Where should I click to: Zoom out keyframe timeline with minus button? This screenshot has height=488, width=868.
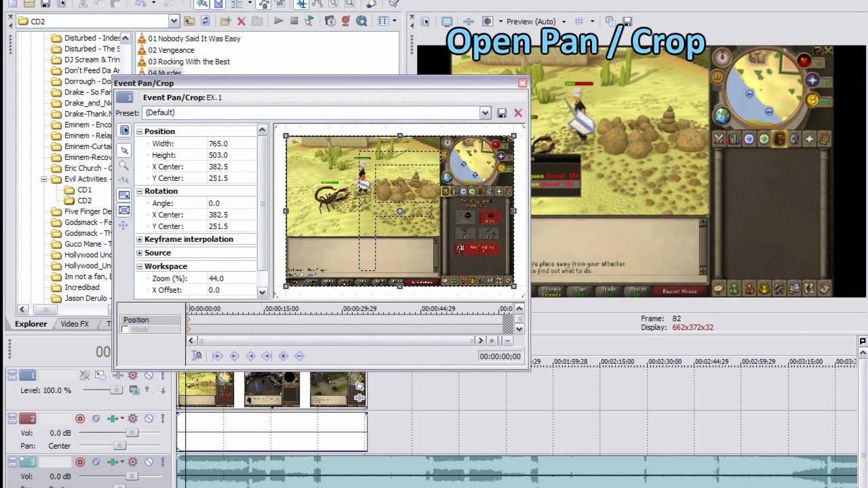coord(507,341)
